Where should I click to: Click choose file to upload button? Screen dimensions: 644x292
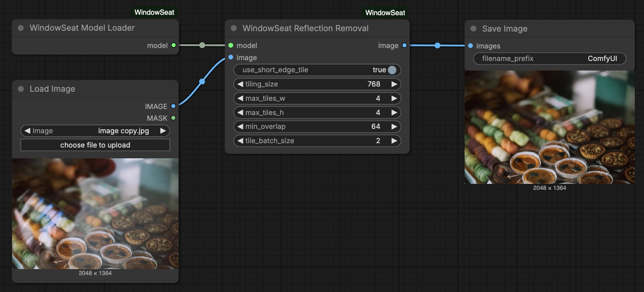95,145
